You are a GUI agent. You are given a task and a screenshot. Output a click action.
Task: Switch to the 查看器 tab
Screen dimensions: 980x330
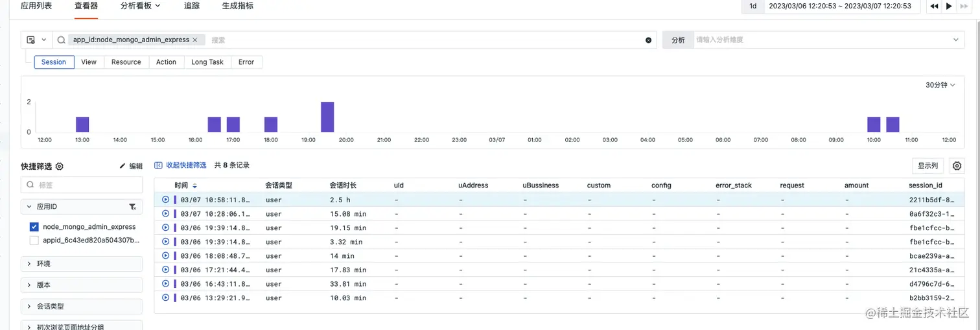coord(86,6)
